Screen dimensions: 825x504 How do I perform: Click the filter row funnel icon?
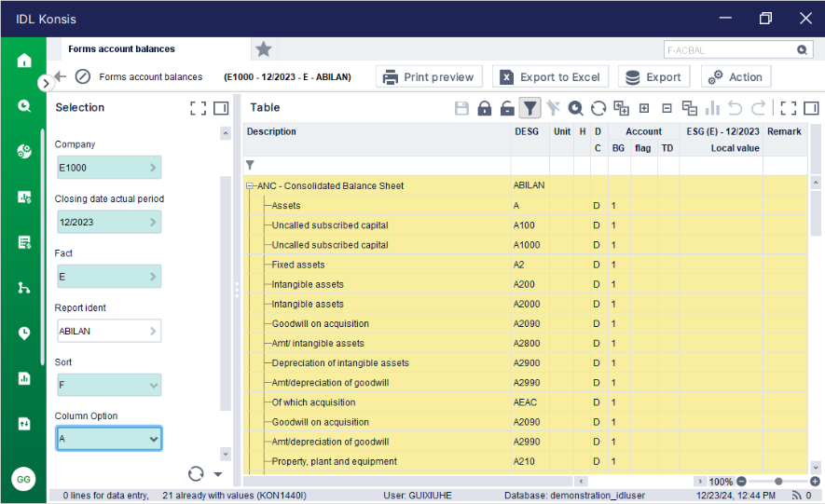click(250, 166)
